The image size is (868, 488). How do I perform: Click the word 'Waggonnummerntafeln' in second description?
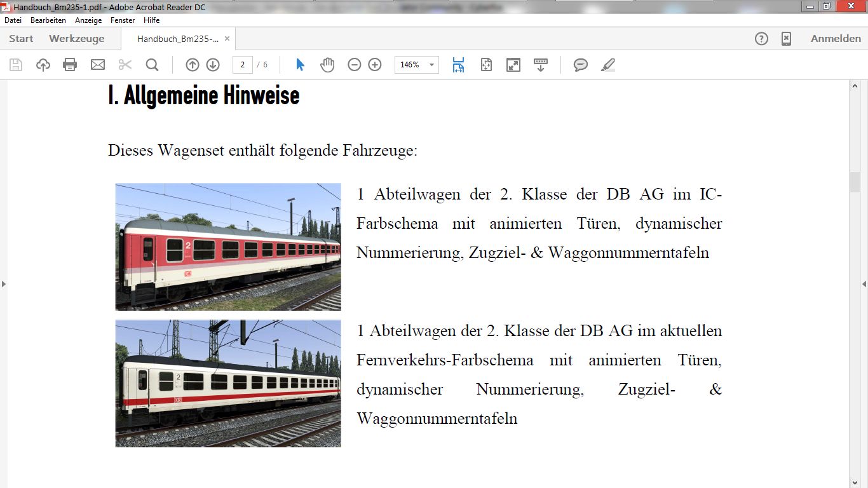(437, 419)
